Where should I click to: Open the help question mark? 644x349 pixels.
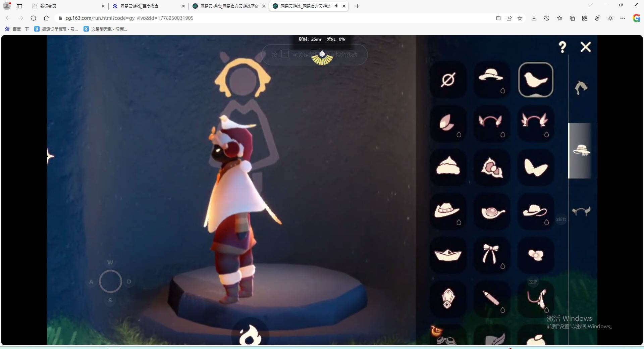click(562, 47)
